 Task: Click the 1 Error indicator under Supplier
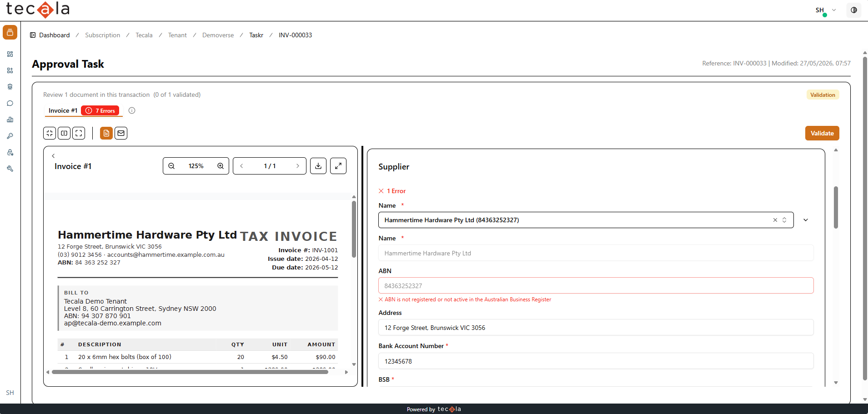click(x=392, y=191)
